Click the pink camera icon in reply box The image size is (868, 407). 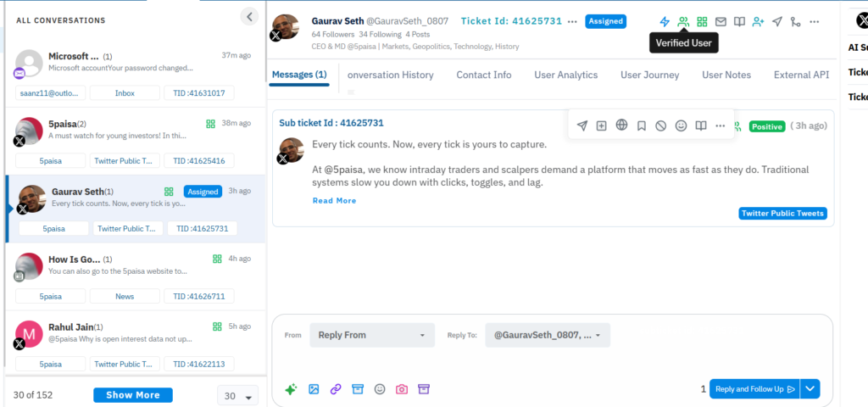[x=402, y=389]
